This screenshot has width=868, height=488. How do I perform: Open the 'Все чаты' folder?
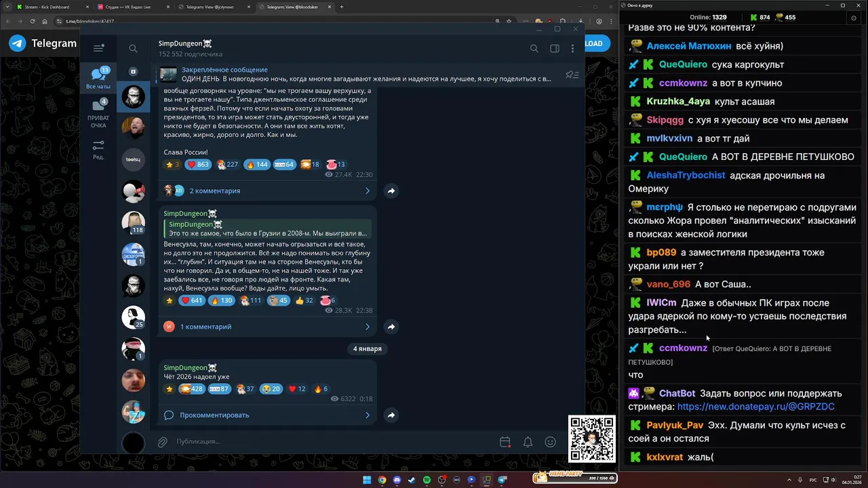coord(98,79)
